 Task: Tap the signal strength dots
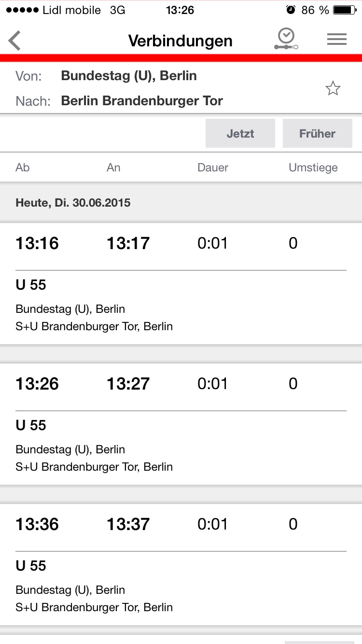point(21,10)
